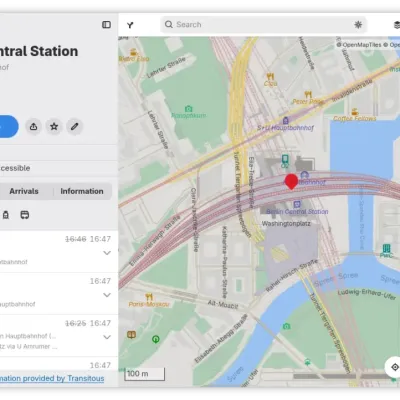The height and width of the screenshot is (400, 400).
Task: Click the magnifier search icon
Action: point(169,25)
